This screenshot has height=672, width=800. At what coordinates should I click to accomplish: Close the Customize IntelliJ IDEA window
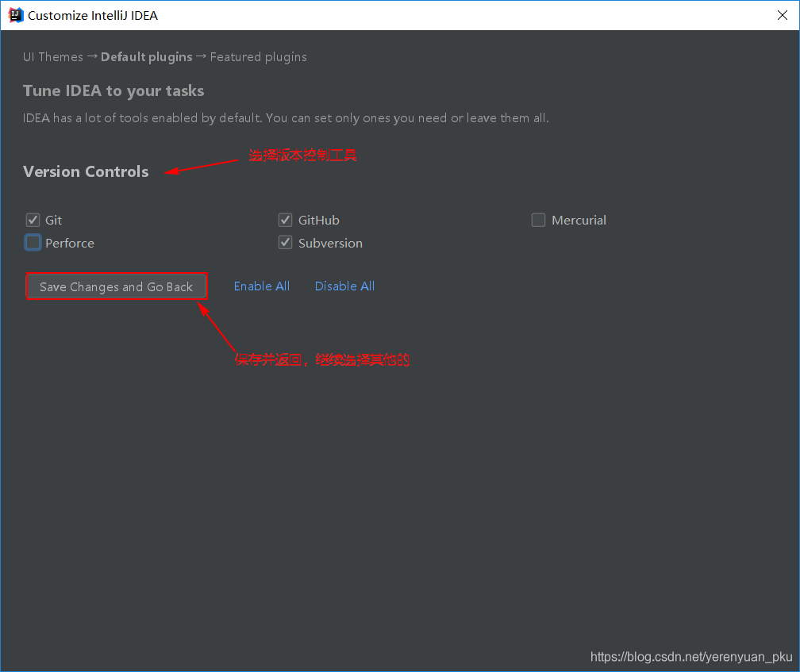[783, 15]
